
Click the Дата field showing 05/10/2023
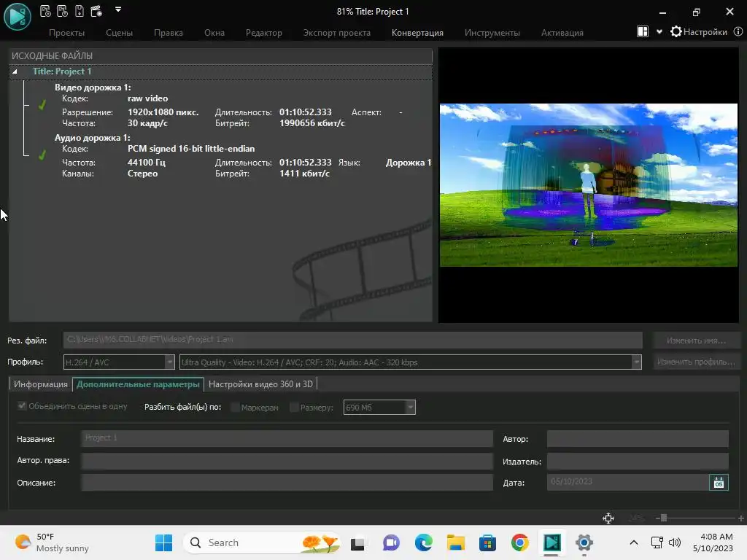coord(628,483)
